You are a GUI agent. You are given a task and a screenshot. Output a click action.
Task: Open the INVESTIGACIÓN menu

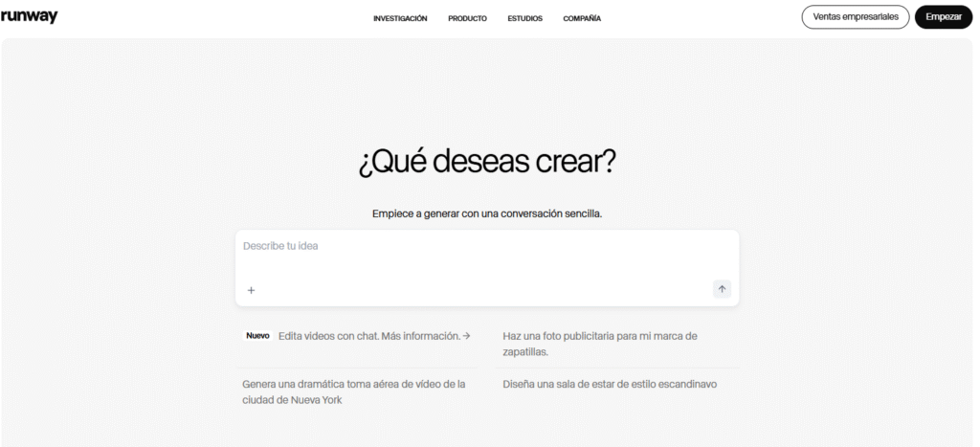point(400,18)
